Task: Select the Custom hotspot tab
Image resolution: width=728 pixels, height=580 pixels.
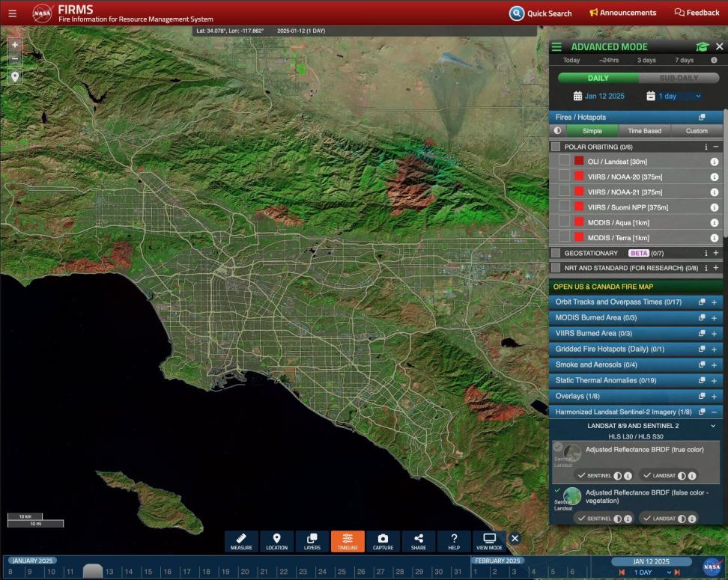Action: pos(697,131)
